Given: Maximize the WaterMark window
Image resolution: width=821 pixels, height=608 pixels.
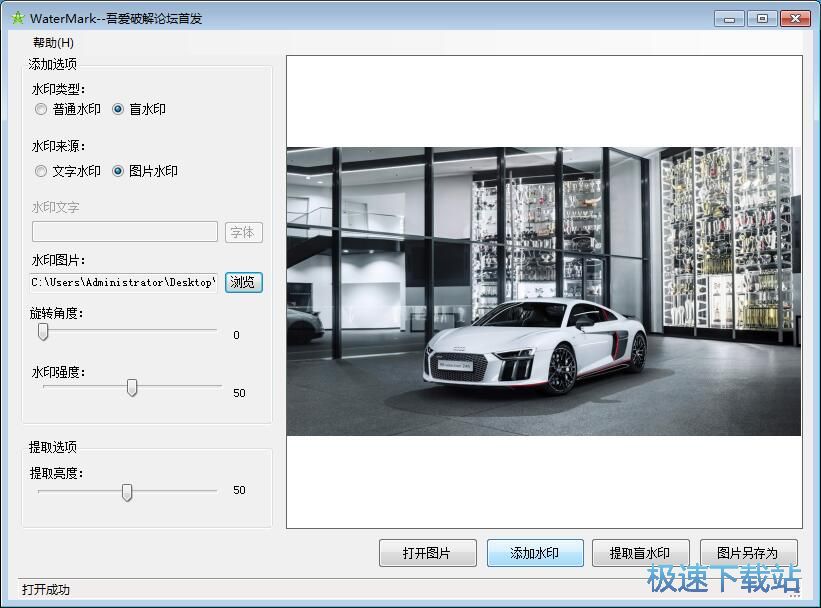Looking at the screenshot, I should tap(762, 18).
